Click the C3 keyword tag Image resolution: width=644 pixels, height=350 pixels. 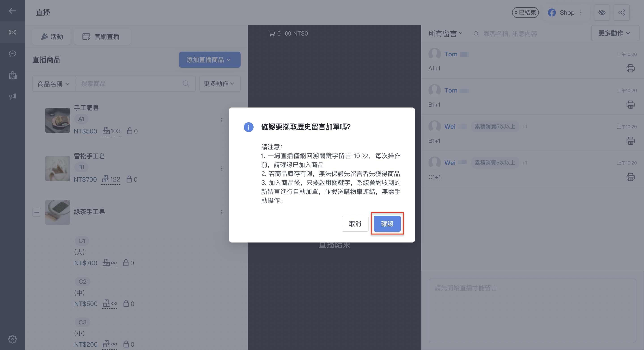click(83, 322)
